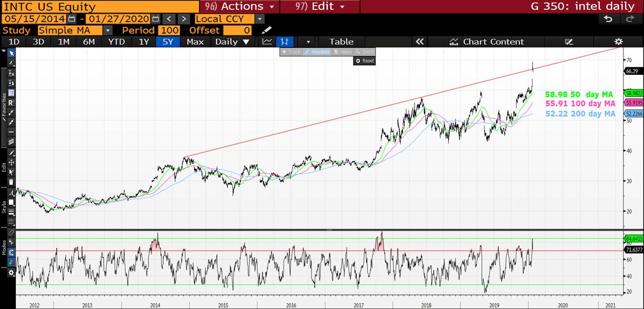The image size is (644, 309).
Task: Select the 6M range tab
Action: pyautogui.click(x=88, y=42)
